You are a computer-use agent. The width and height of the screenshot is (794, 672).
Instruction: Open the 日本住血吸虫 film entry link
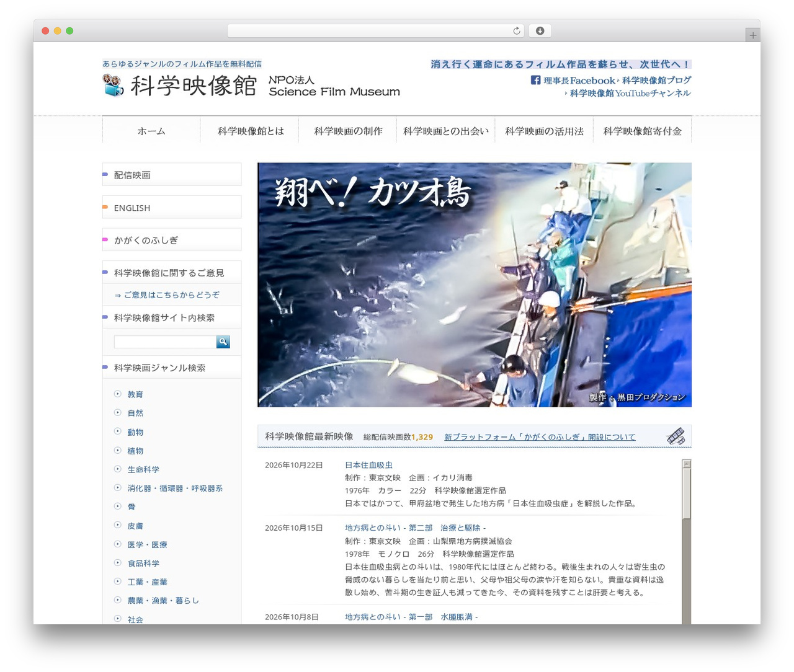pos(368,465)
